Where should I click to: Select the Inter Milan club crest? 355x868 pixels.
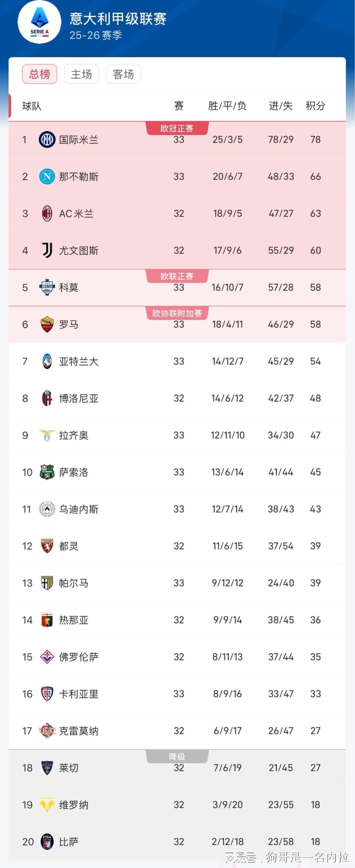47,140
